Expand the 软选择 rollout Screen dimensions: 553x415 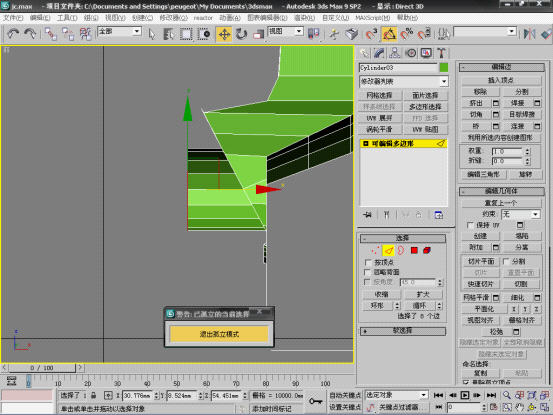[403, 331]
